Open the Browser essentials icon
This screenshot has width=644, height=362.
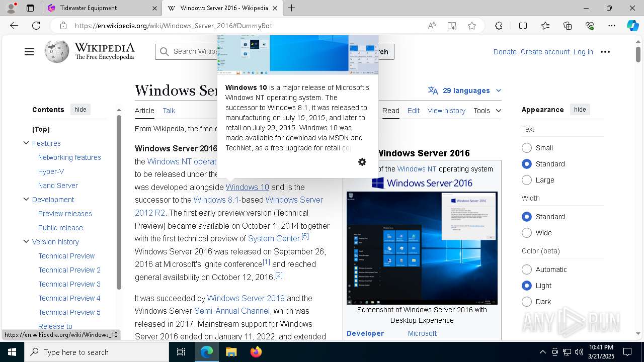click(x=590, y=26)
